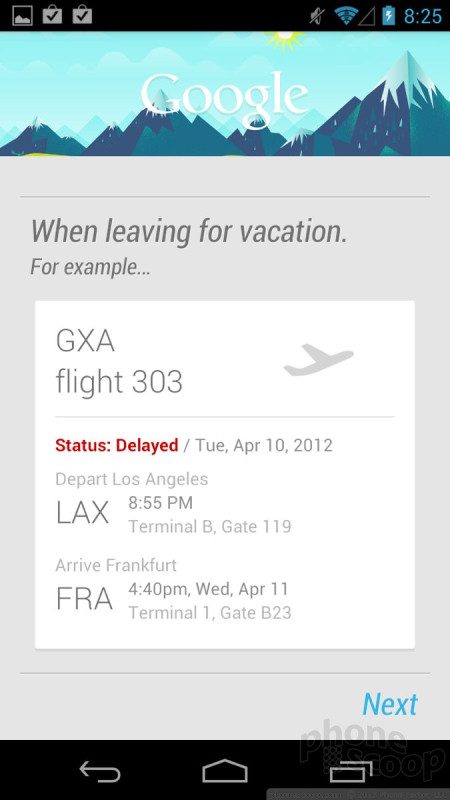The width and height of the screenshot is (450, 800).
Task: Tap the 8:25 clock in status bar
Action: pyautogui.click(x=422, y=16)
